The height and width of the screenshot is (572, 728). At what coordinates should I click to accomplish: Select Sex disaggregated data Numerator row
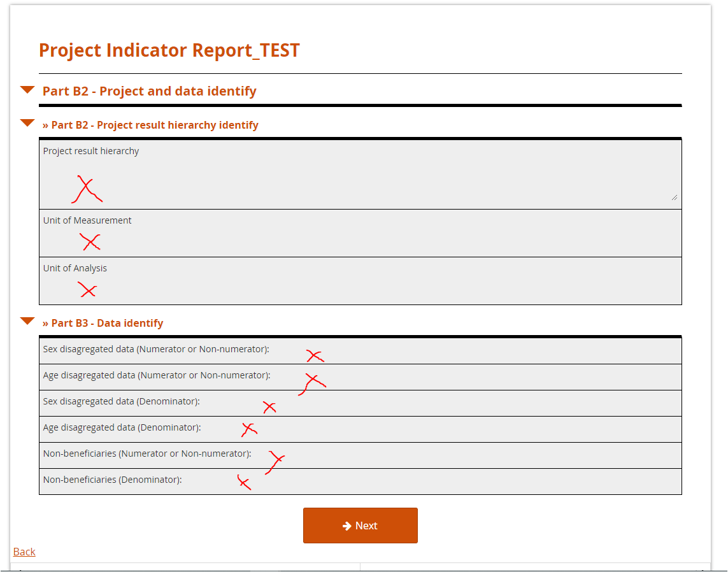pyautogui.click(x=360, y=351)
